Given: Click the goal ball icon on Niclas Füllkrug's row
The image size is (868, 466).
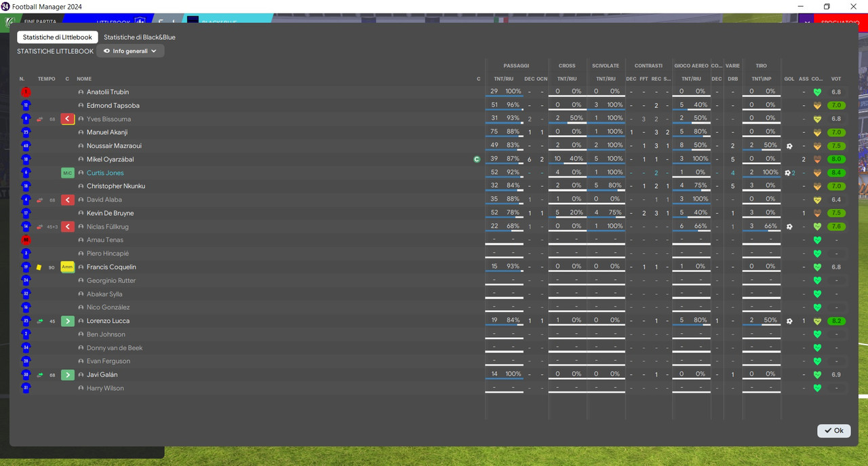Looking at the screenshot, I should click(789, 227).
